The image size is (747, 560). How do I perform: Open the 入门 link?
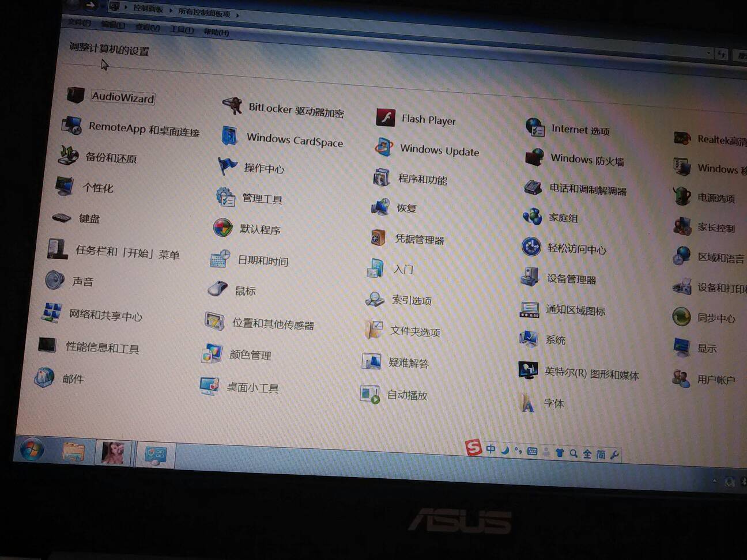(x=403, y=269)
